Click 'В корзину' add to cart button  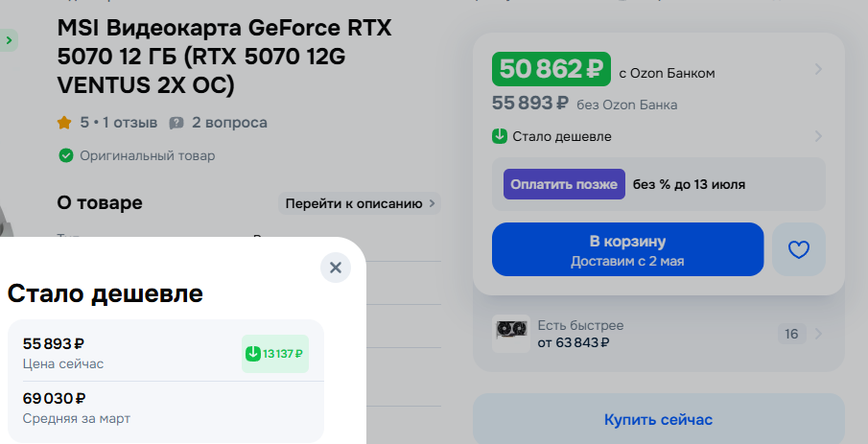tap(628, 249)
